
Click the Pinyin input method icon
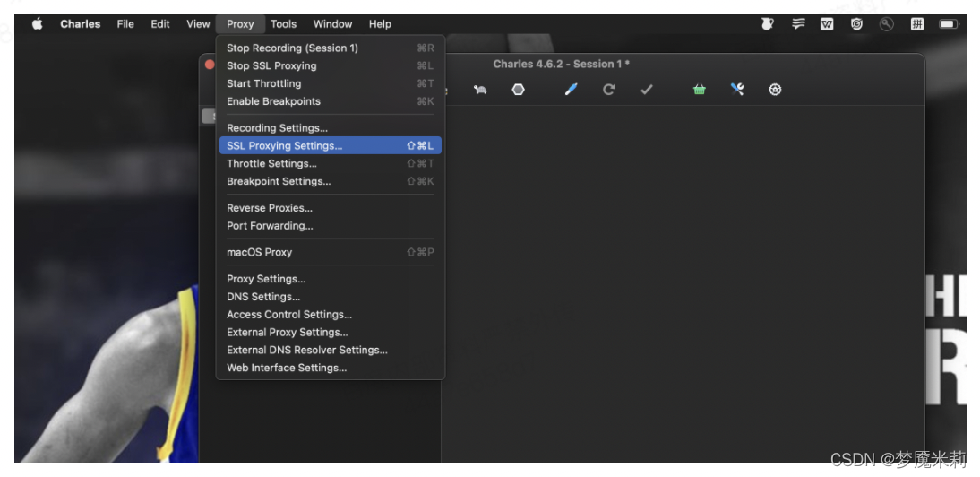coord(917,23)
